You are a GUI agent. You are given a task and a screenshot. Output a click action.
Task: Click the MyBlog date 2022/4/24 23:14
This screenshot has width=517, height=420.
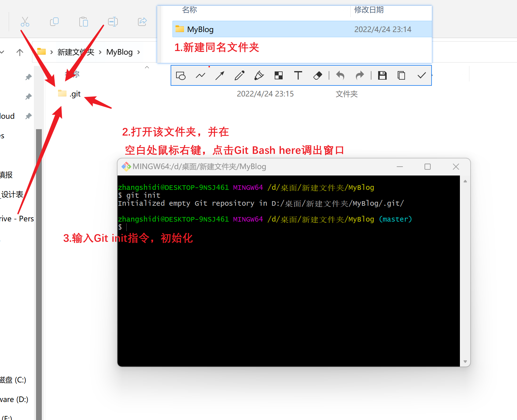[383, 29]
